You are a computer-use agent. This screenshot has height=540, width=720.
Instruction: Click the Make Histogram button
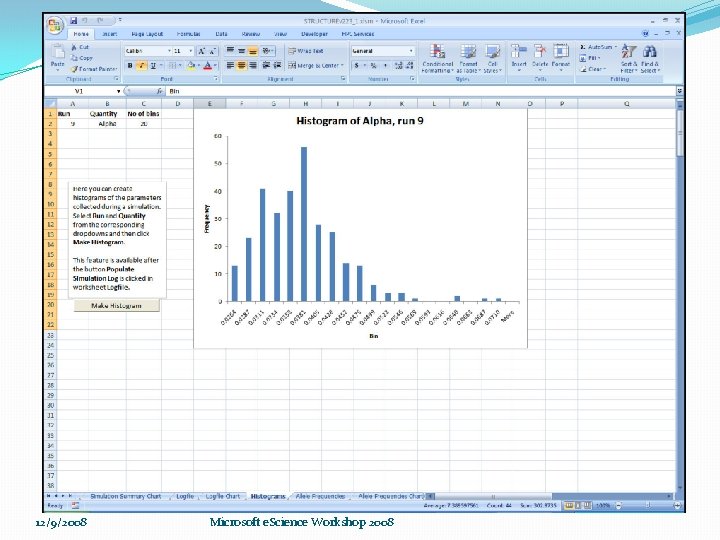(117, 305)
